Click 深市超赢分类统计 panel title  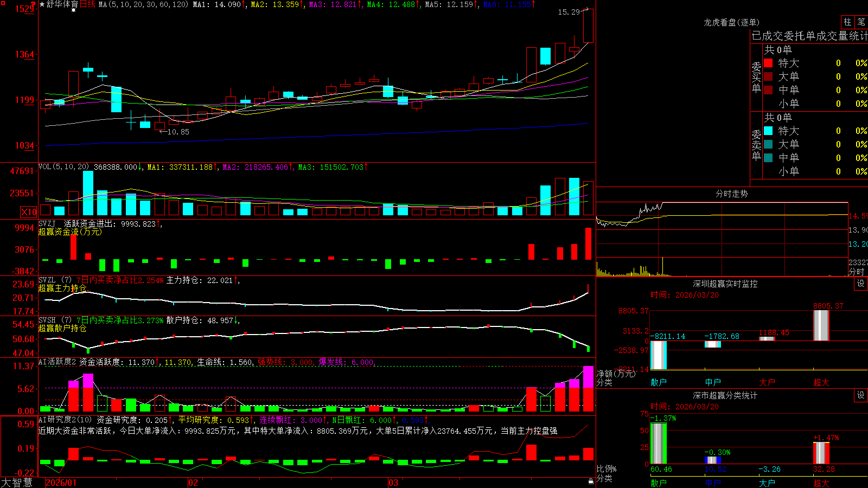point(725,395)
